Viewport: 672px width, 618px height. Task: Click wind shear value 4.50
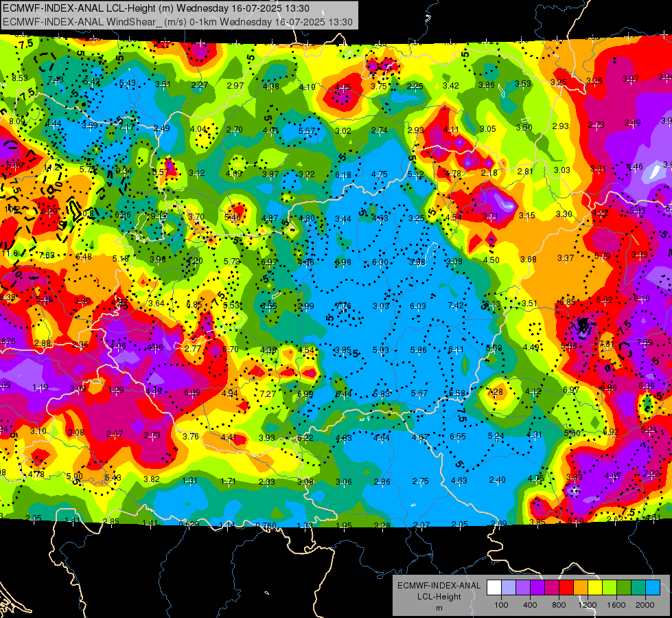491,260
